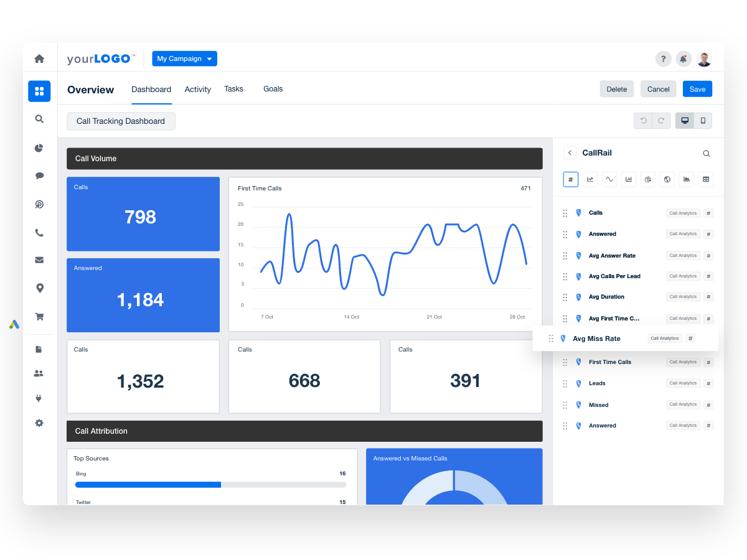
Task: Open the phone call tracking sidebar icon
Action: tap(39, 233)
